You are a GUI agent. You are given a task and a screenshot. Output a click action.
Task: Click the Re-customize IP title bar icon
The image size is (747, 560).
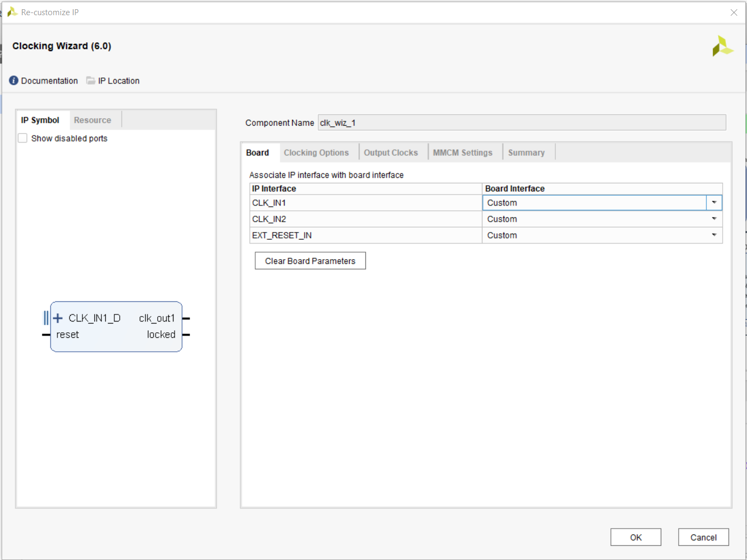coord(11,11)
